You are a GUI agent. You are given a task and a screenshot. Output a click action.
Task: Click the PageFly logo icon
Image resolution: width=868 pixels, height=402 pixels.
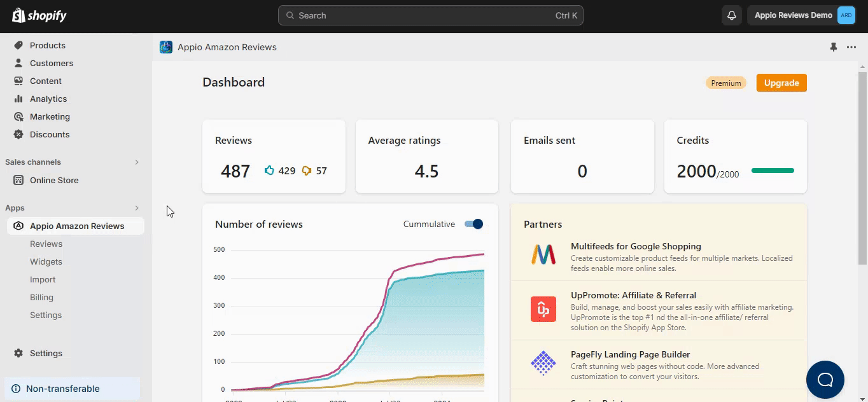pyautogui.click(x=543, y=363)
